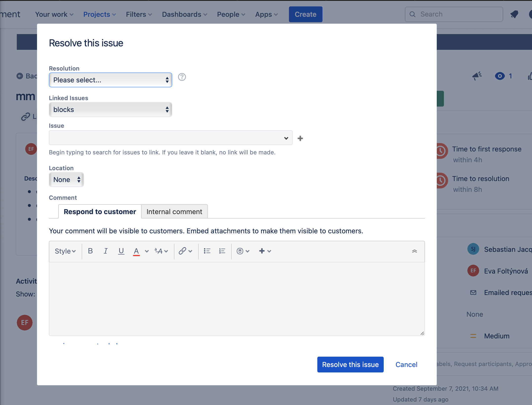
Task: Expand the Style dropdown in editor
Action: tap(65, 251)
